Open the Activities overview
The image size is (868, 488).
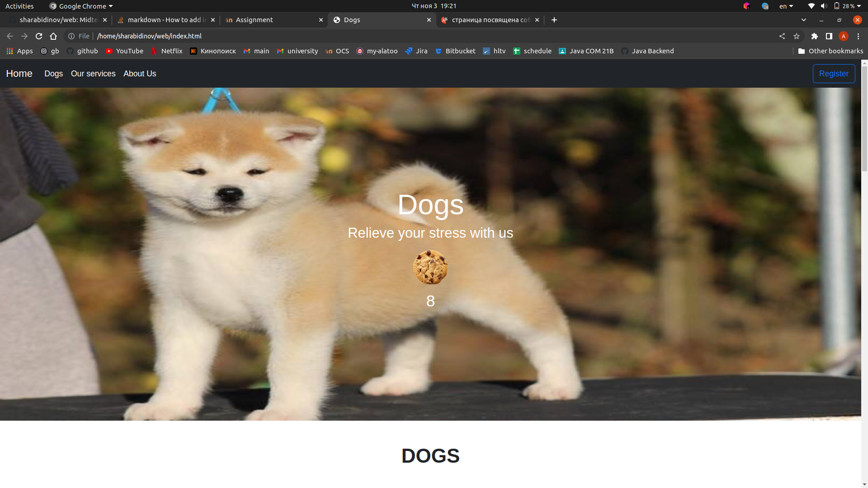(x=19, y=6)
